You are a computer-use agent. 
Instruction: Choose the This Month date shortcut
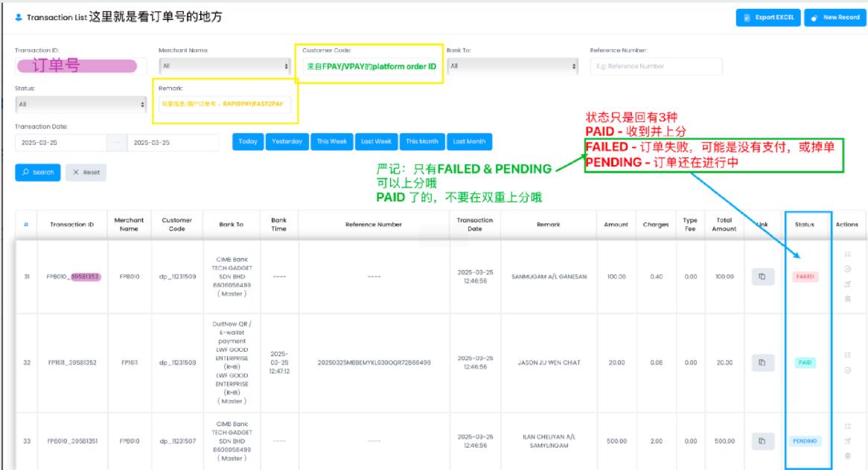pyautogui.click(x=422, y=141)
